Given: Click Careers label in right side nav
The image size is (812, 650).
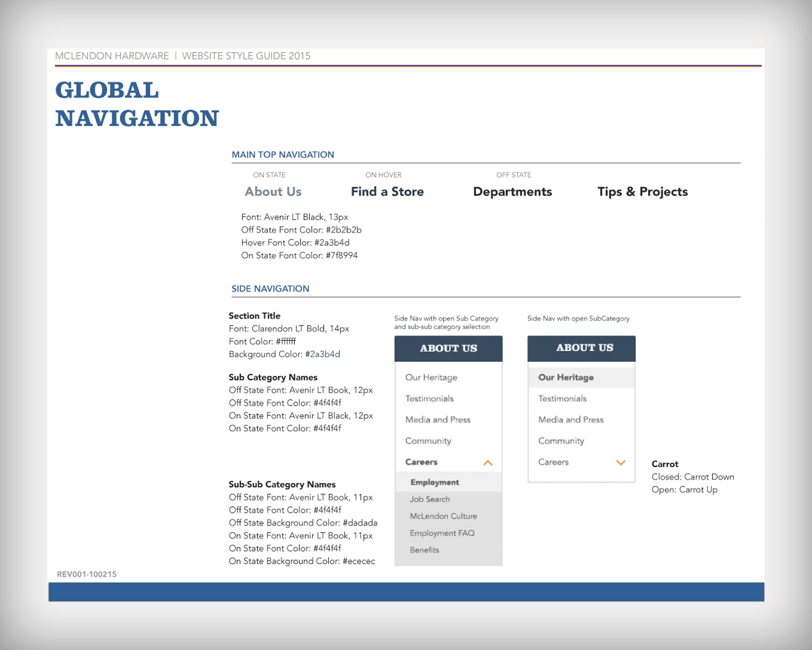Looking at the screenshot, I should pos(553,462).
